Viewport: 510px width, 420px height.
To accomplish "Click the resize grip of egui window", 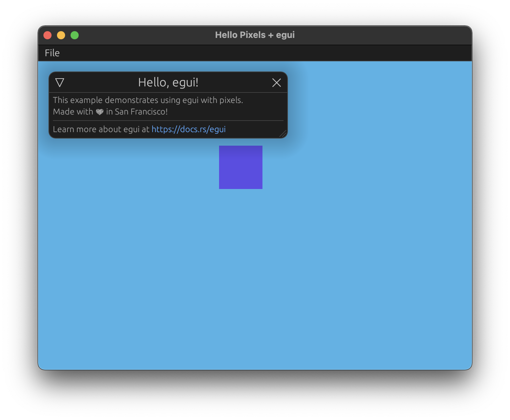I will 283,133.
